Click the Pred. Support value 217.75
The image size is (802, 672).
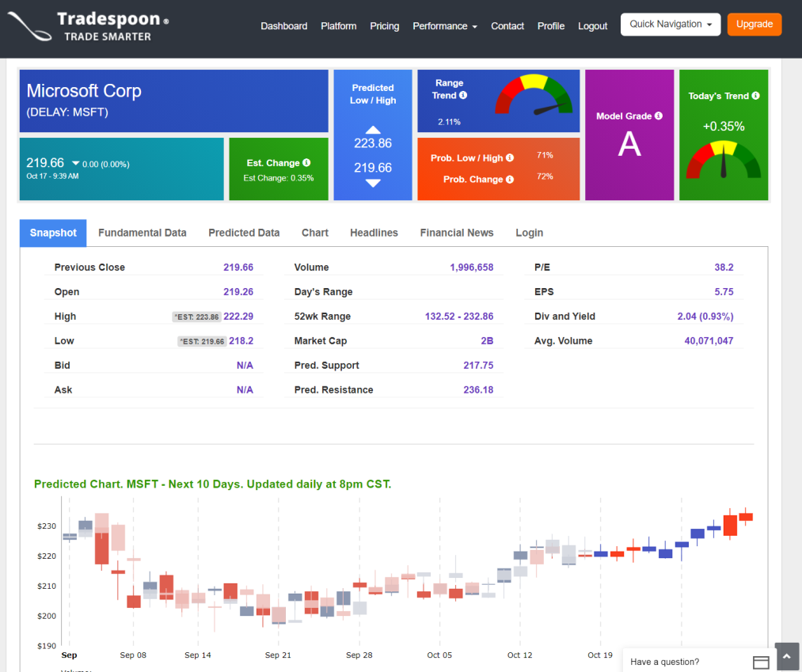478,366
